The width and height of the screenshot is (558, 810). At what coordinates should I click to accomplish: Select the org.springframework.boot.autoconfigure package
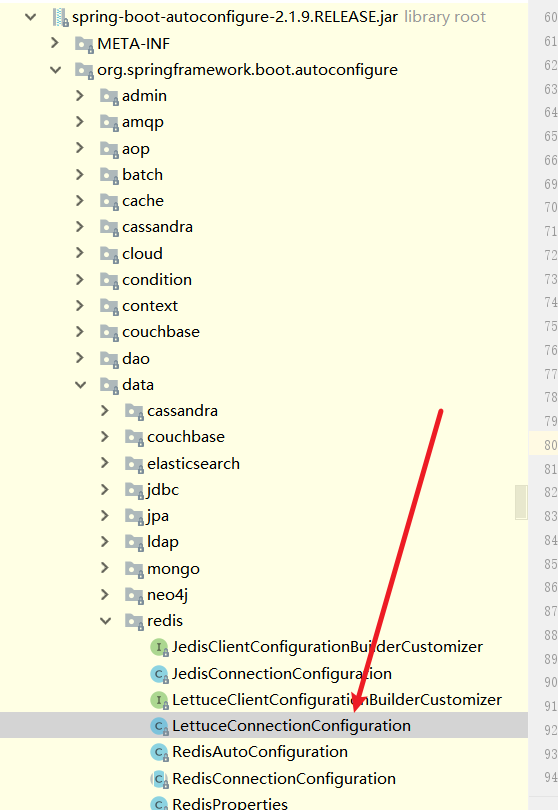[x=247, y=70]
